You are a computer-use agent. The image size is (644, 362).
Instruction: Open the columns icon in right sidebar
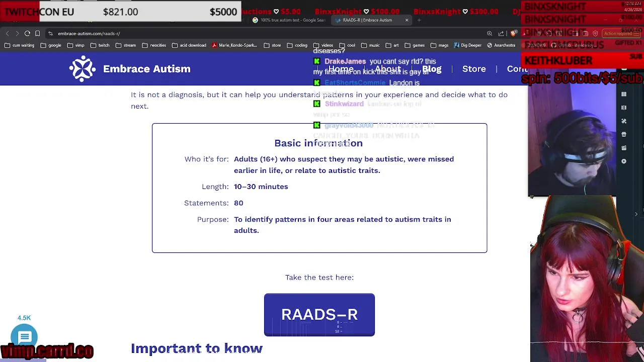coord(624,108)
